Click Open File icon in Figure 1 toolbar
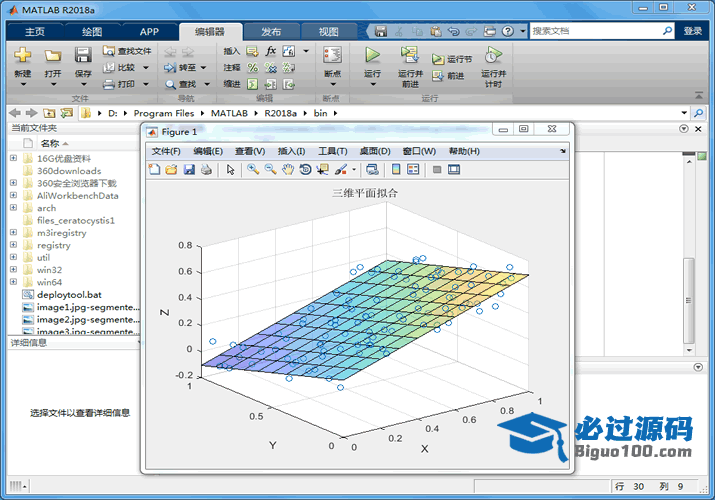The width and height of the screenshot is (715, 500). (x=171, y=170)
